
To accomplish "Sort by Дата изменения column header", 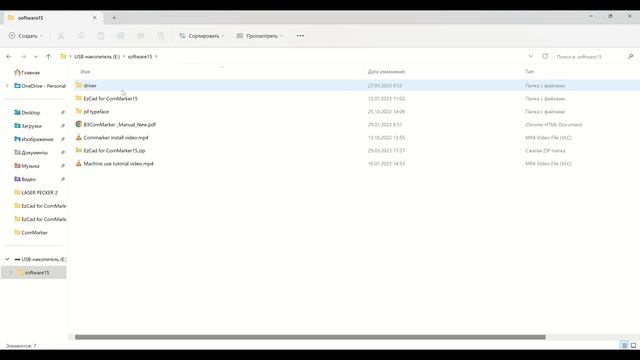I will [386, 71].
